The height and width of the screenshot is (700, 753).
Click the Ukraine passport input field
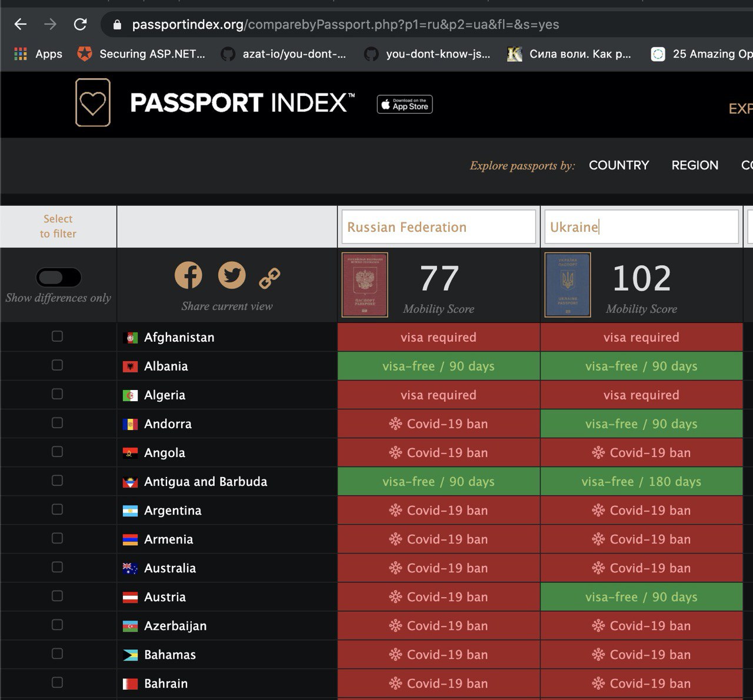641,227
